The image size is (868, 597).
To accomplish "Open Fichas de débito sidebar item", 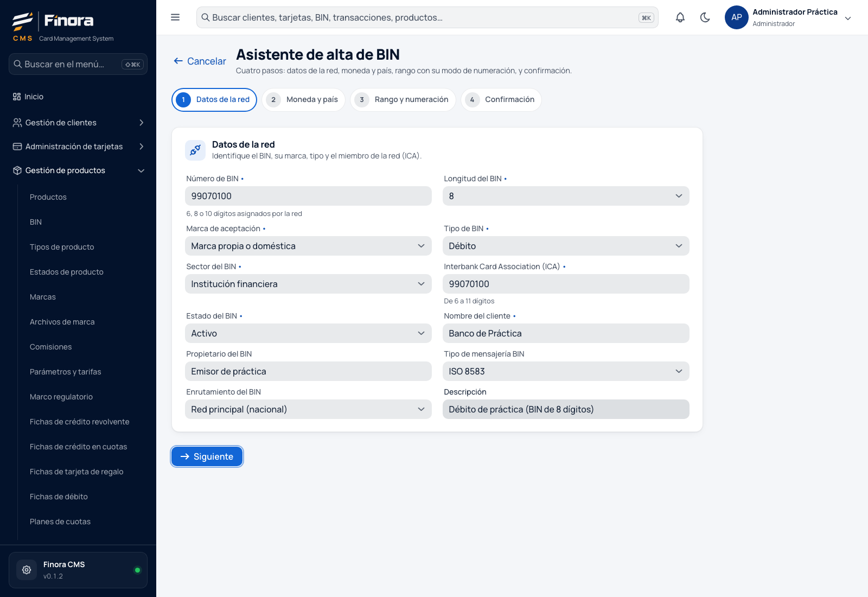I will point(59,497).
